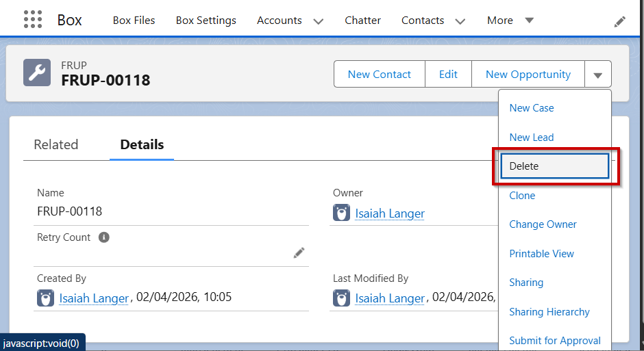Expand the Accounts navigation dropdown
Image resolution: width=644 pixels, height=351 pixels.
318,21
